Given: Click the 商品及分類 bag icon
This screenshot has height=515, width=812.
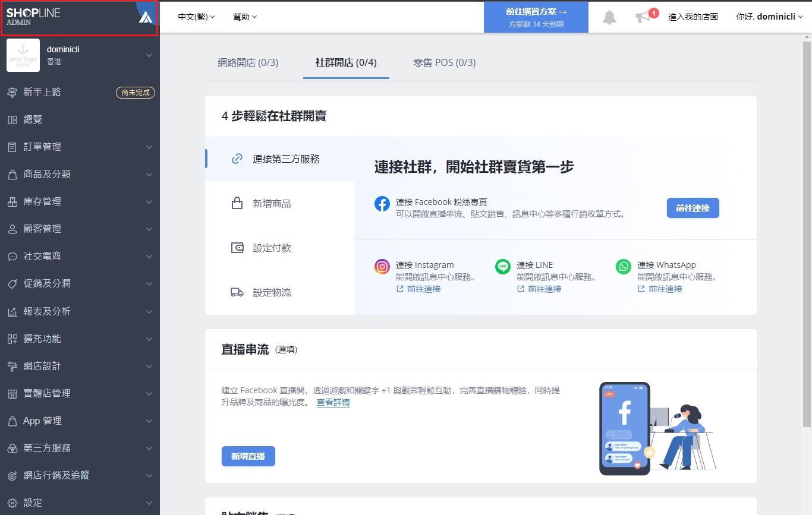Looking at the screenshot, I should point(12,175).
